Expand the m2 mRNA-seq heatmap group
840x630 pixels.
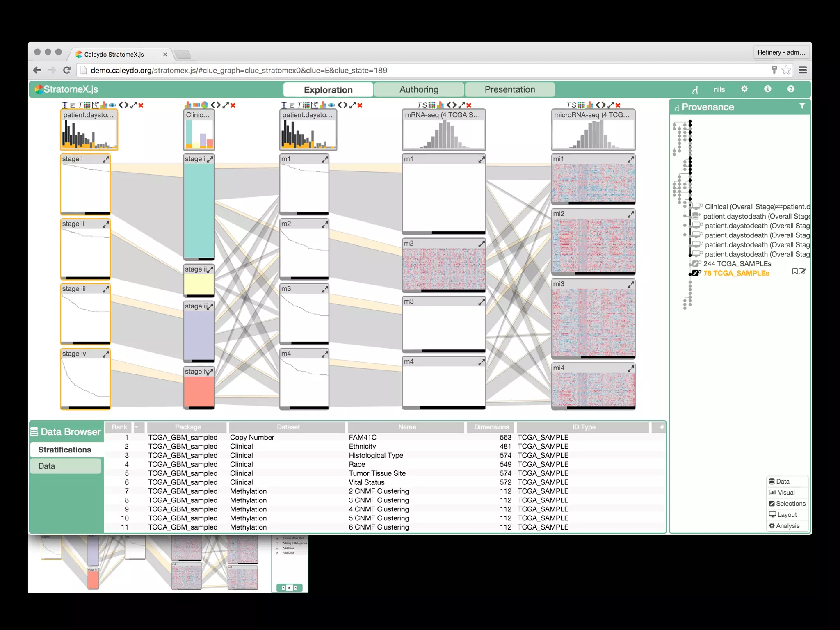[482, 244]
